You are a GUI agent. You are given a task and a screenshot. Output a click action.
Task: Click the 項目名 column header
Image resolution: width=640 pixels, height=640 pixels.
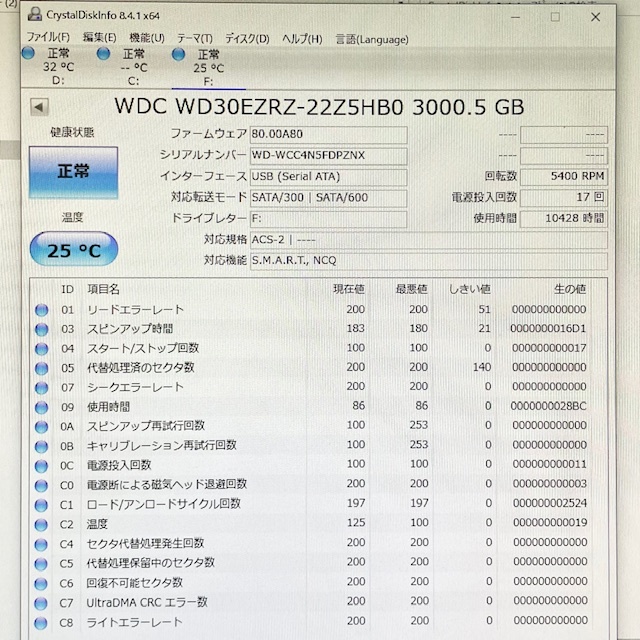point(103,289)
